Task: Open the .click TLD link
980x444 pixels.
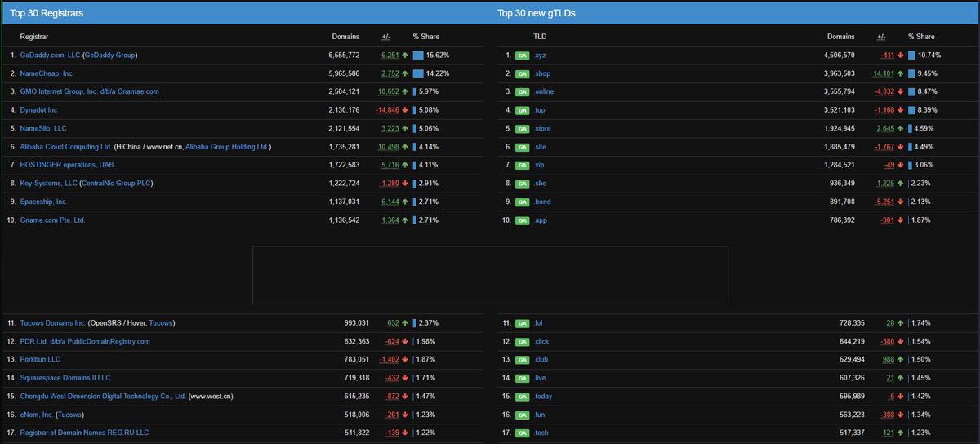Action: tap(542, 341)
